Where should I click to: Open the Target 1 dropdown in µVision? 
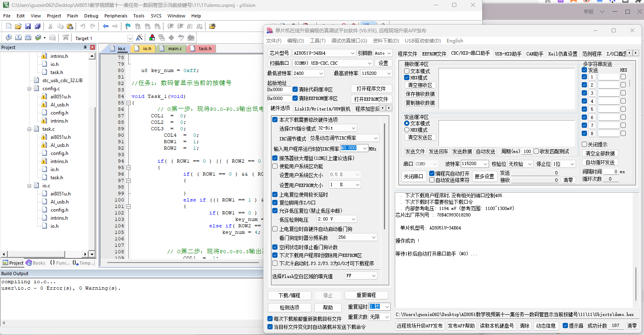[130, 38]
